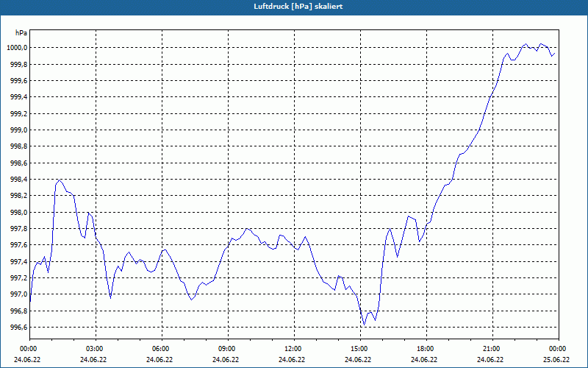The height and width of the screenshot is (368, 588).
Task: Click the chart title 'Luftdruck [hPa] skaliert'
Action: click(x=298, y=7)
